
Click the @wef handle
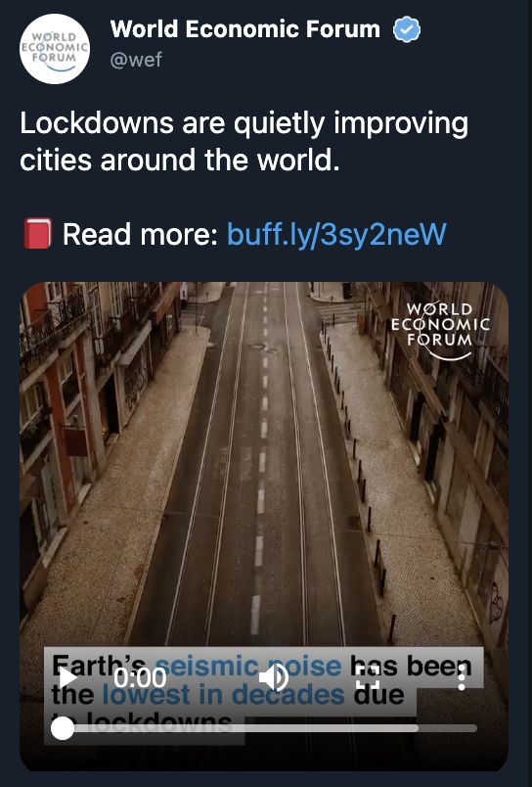(136, 60)
